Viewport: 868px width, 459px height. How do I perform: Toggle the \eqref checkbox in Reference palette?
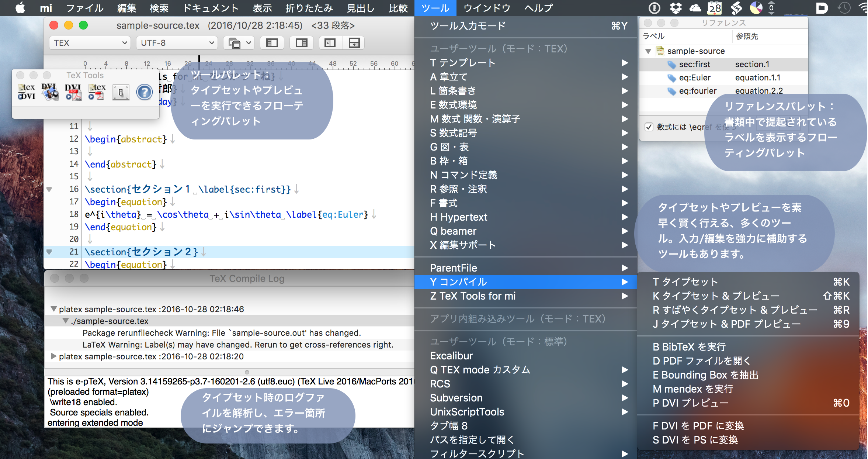[x=649, y=127]
